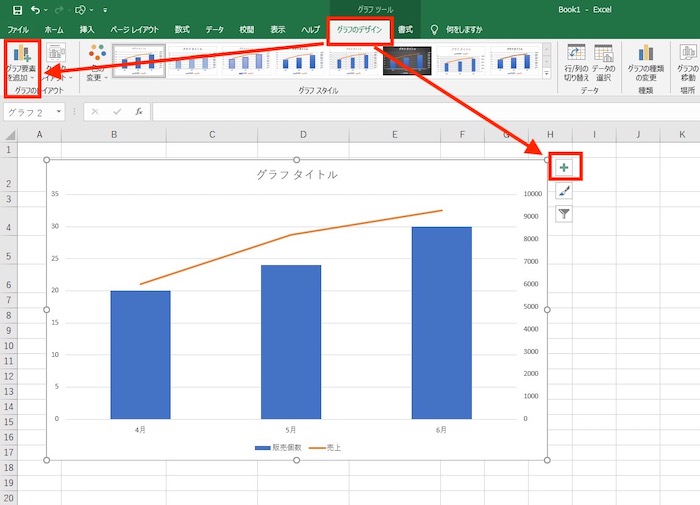
Task: Click the Select Data (データの選択) icon
Action: (602, 62)
